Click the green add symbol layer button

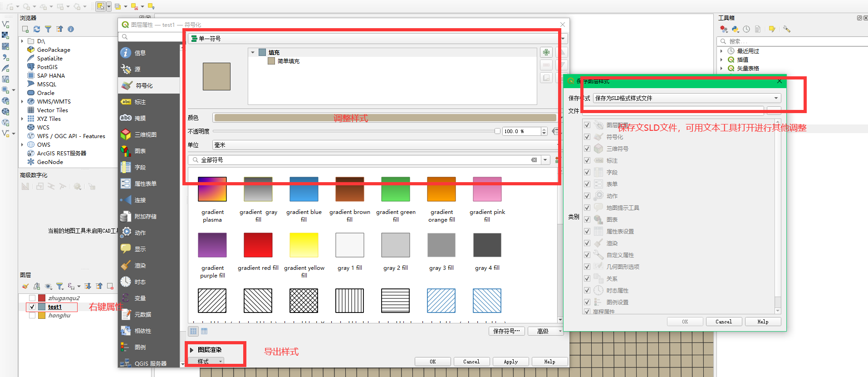pos(546,52)
